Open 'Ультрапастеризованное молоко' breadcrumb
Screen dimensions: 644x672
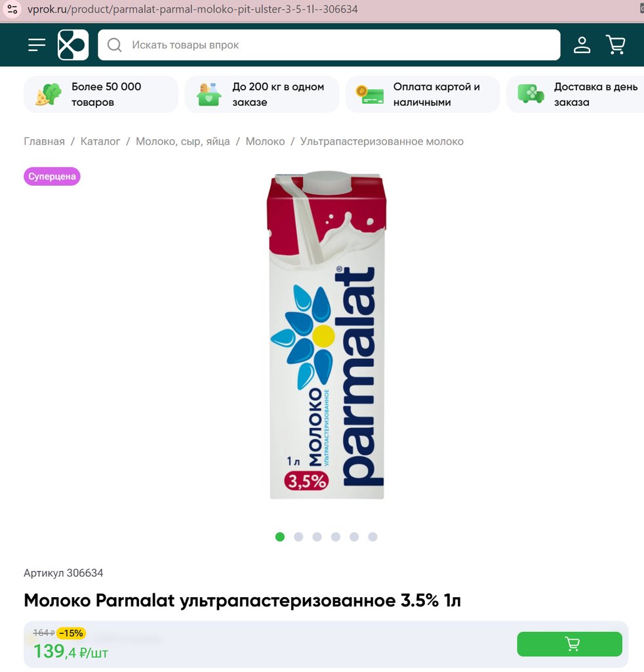coord(382,142)
